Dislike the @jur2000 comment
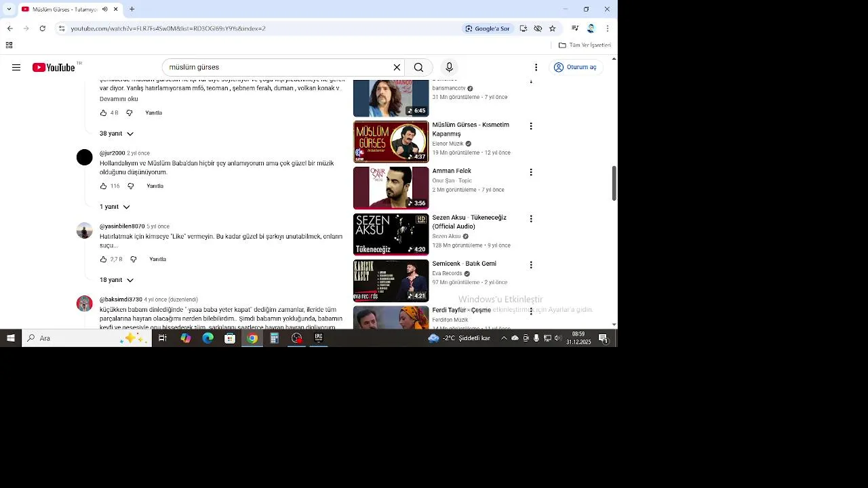Screen dimensions: 868x488 [x=131, y=186]
